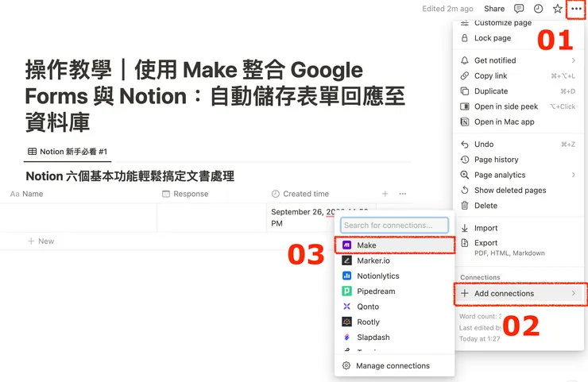This screenshot has height=382, width=588.
Task: Click Show deleted pages restore icon
Action: 464,190
